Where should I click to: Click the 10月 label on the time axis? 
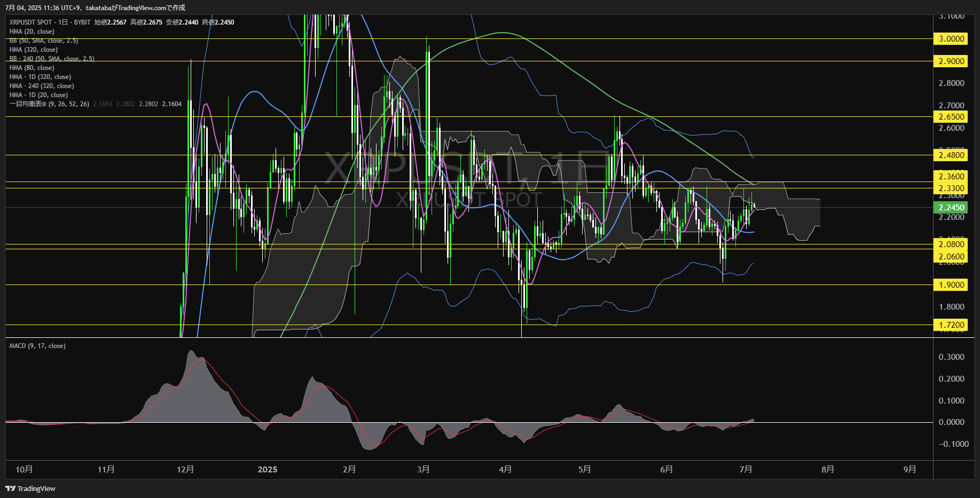pos(25,469)
